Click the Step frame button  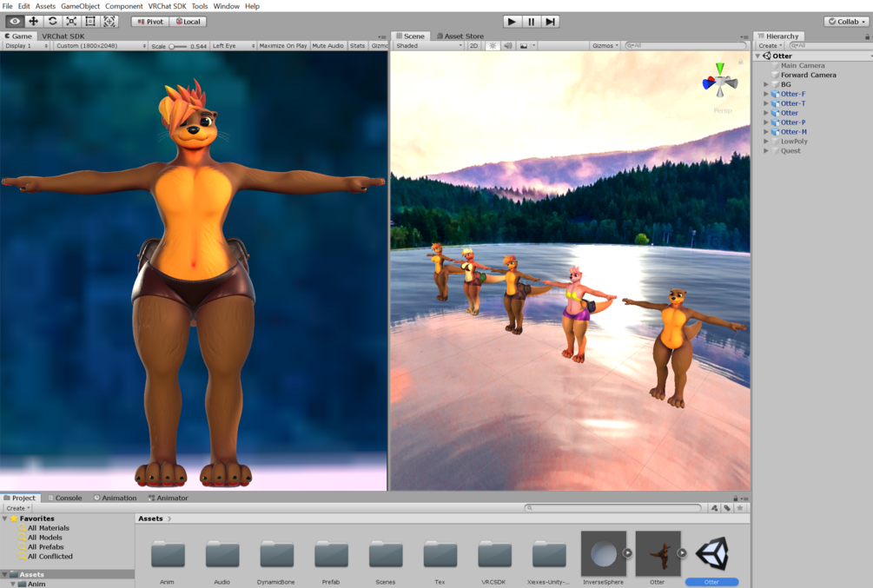tap(550, 22)
